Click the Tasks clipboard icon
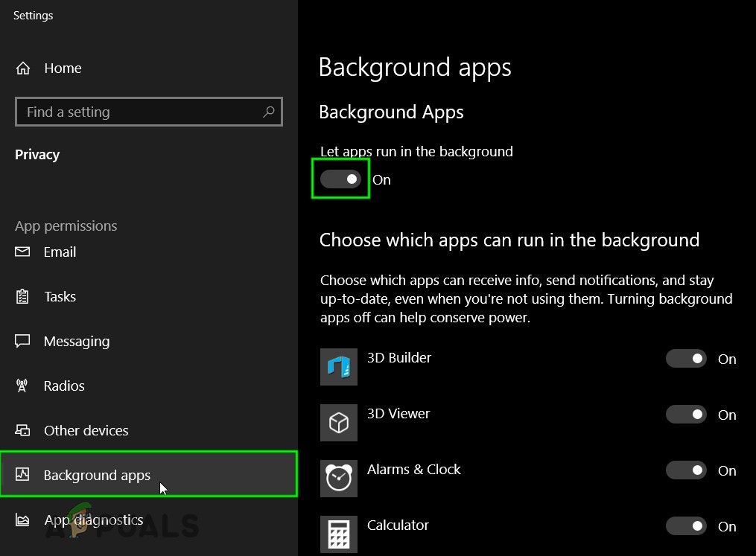 [x=22, y=297]
